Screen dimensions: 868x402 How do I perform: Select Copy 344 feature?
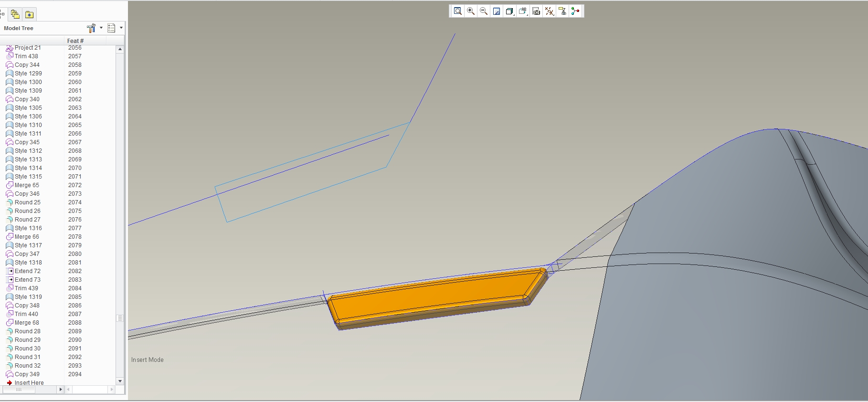point(27,65)
